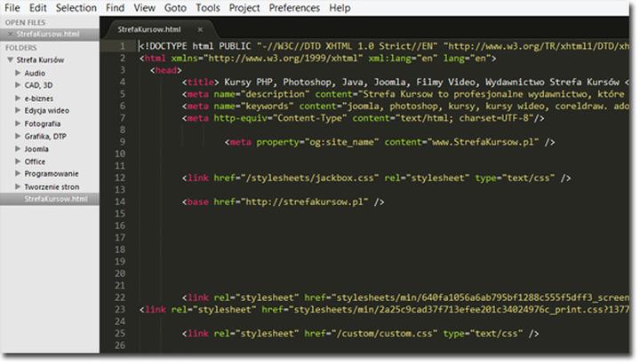Open the Help menu

pyautogui.click(x=340, y=8)
